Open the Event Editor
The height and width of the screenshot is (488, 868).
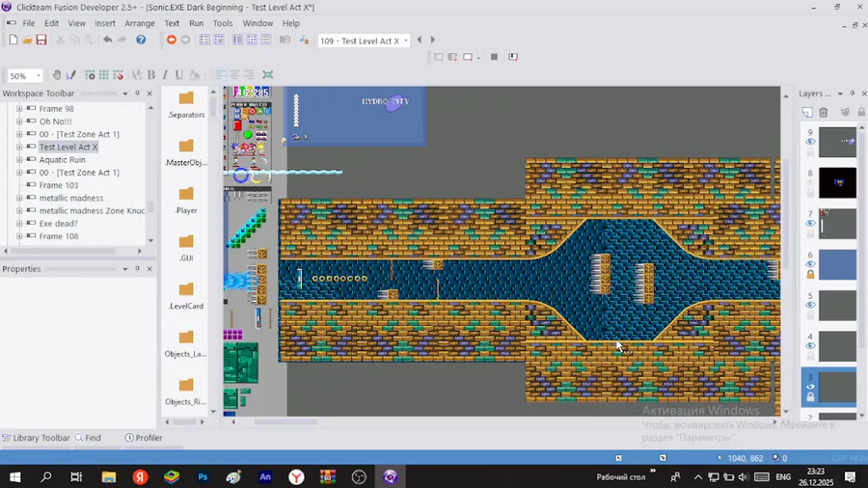252,40
